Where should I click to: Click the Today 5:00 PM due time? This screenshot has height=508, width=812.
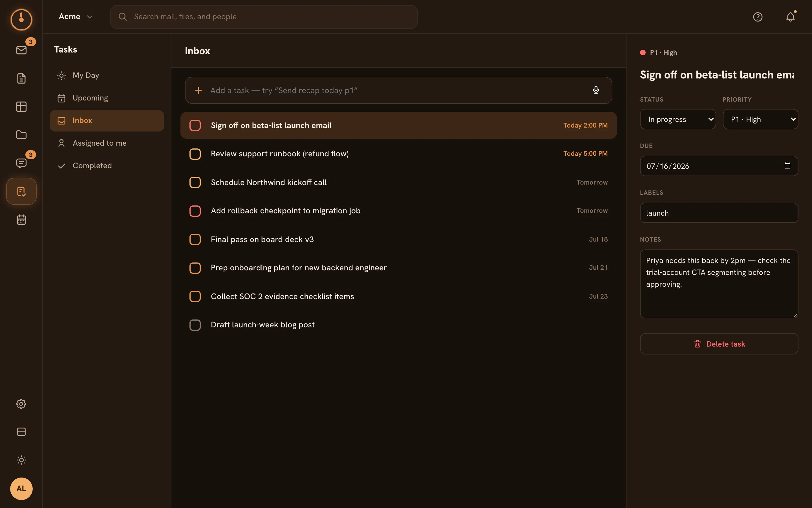coord(585,154)
